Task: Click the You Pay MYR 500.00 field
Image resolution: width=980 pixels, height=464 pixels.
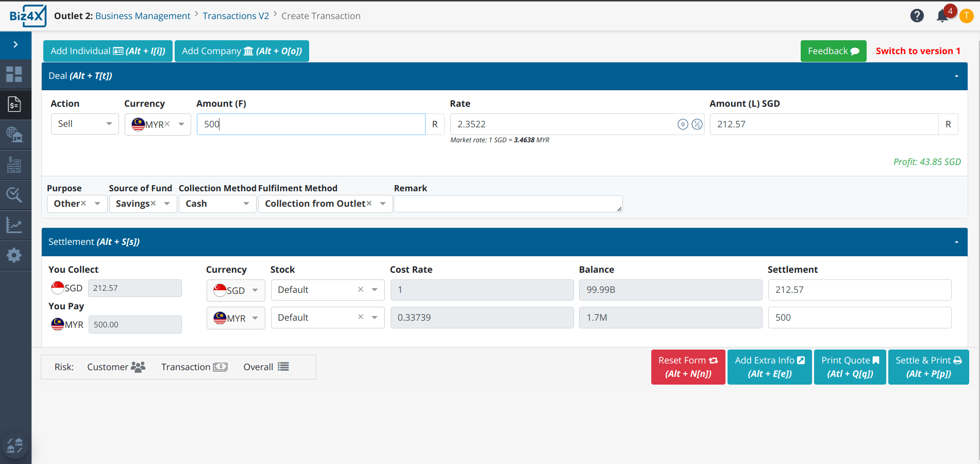Action: pos(135,325)
